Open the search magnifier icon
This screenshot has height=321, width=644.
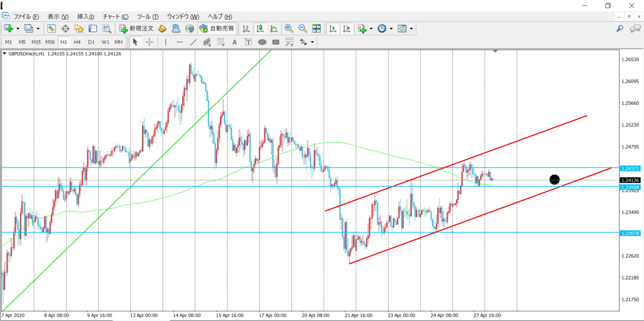click(619, 28)
